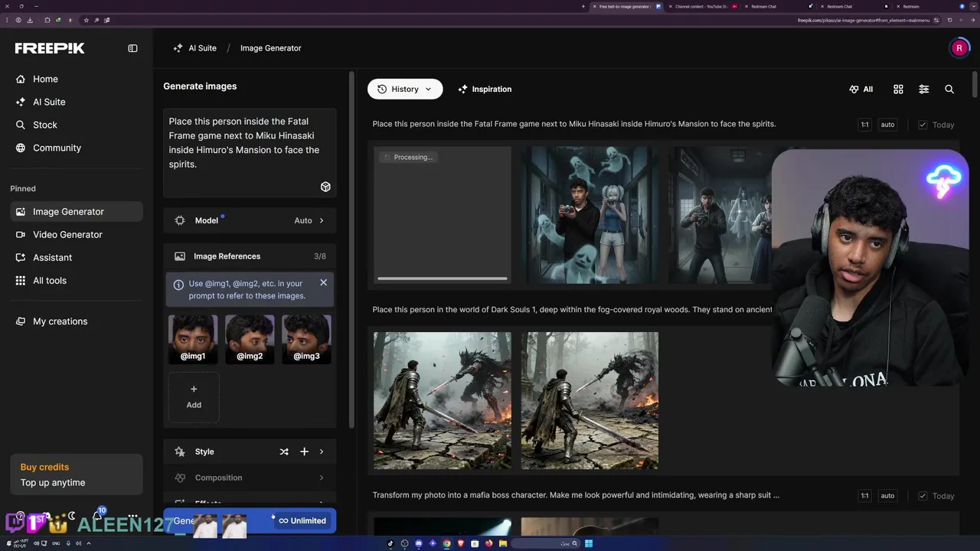
Task: Open Discord from the taskbar
Action: [x=419, y=544]
